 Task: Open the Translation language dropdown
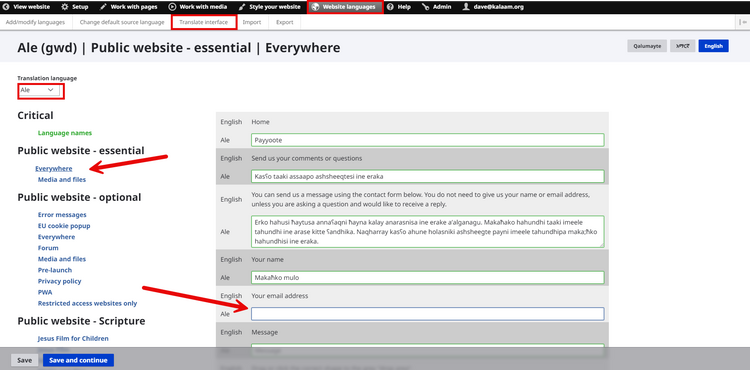(39, 90)
